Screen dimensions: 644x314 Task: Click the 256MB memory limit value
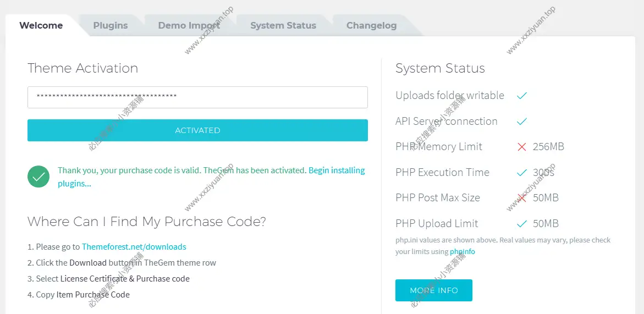(548, 147)
